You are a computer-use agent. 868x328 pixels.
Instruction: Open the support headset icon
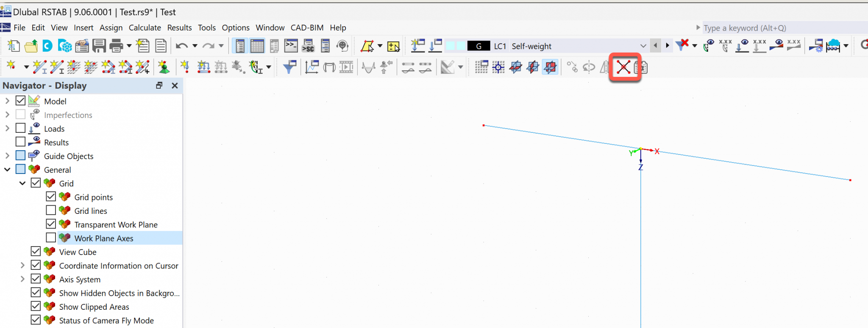pyautogui.click(x=342, y=46)
